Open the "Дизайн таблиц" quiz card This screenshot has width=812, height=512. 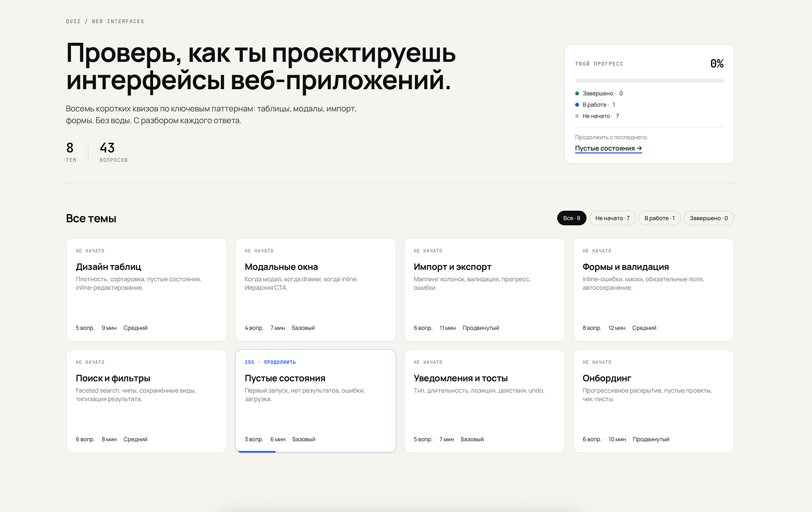146,290
